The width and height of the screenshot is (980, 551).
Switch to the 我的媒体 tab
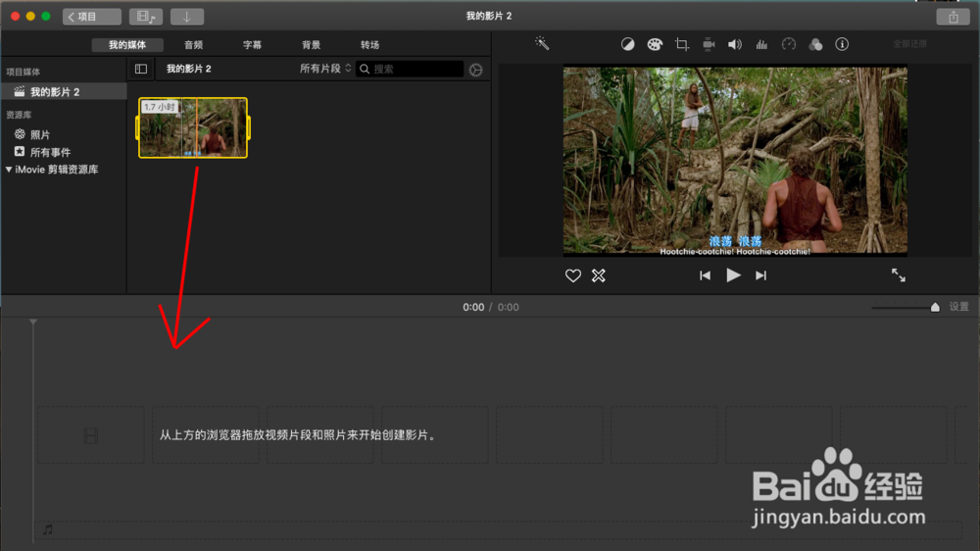127,45
